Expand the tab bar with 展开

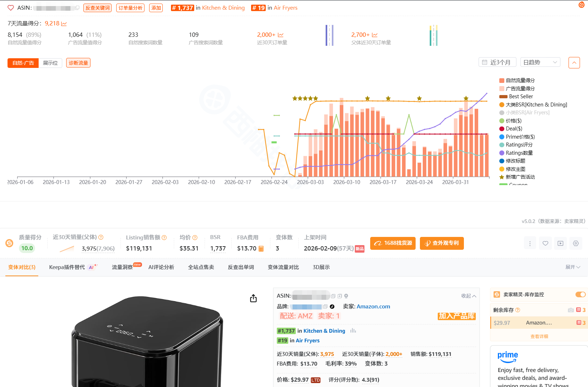(573, 267)
